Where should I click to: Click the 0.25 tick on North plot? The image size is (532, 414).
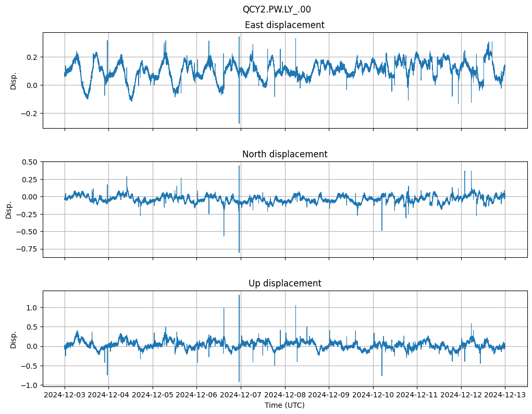(30, 179)
